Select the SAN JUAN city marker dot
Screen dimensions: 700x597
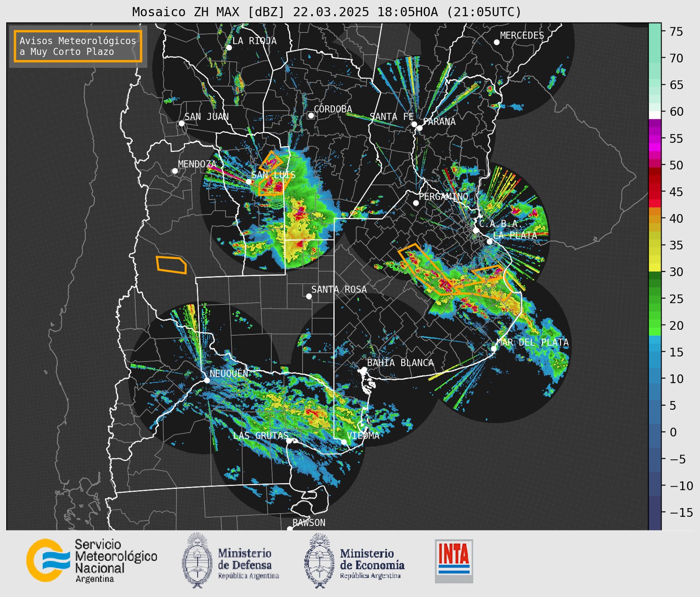click(181, 123)
